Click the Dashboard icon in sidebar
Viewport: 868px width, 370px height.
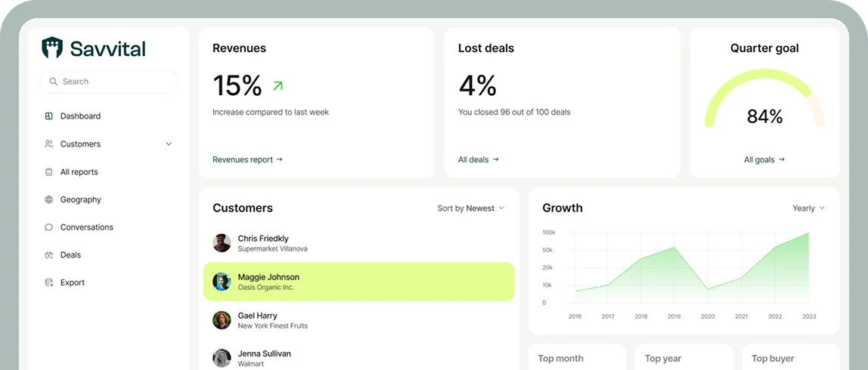pyautogui.click(x=49, y=116)
